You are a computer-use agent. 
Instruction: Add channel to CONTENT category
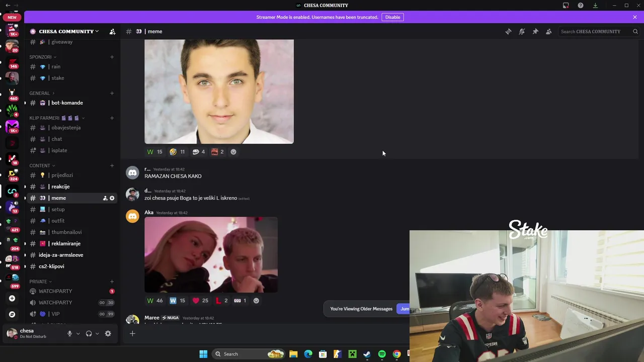pyautogui.click(x=112, y=165)
